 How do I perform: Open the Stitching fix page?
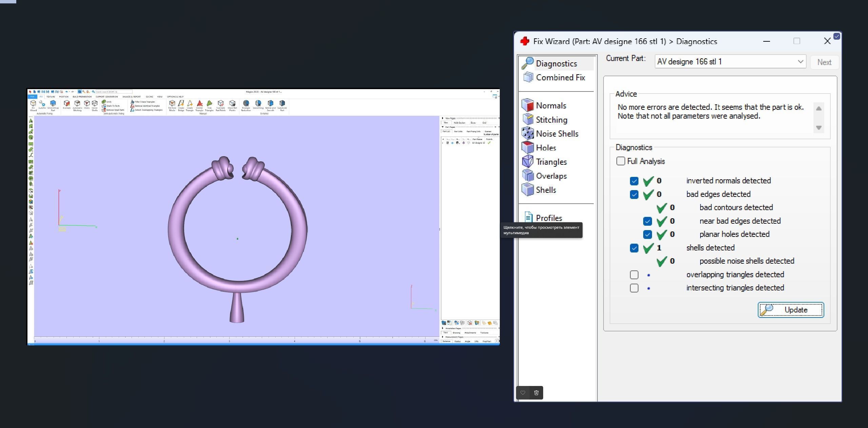[551, 120]
